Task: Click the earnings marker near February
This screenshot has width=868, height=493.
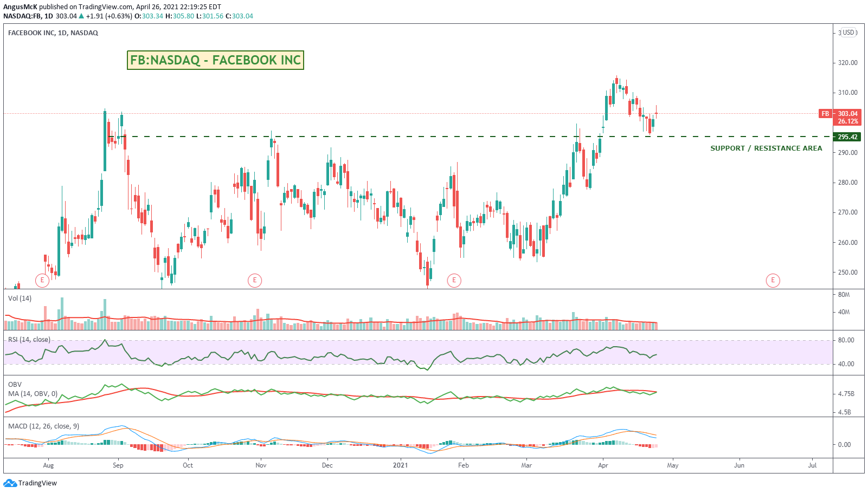Action: tap(454, 280)
